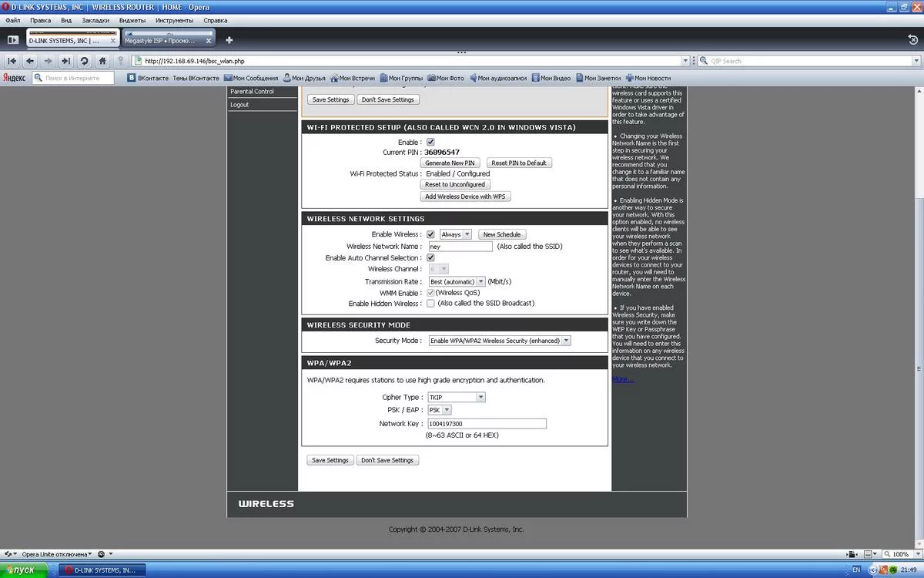Open the Cipher Type dropdown

(x=457, y=398)
